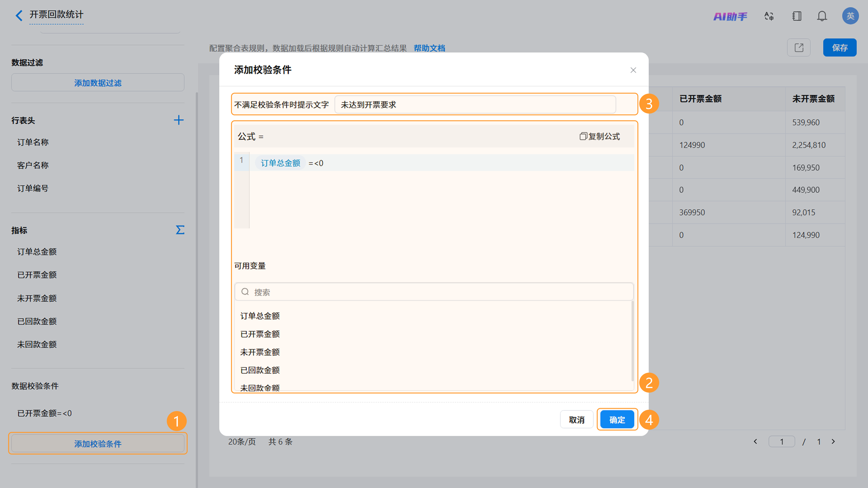This screenshot has width=868, height=488.
Task: Click formula editor line 1
Action: pos(434,163)
